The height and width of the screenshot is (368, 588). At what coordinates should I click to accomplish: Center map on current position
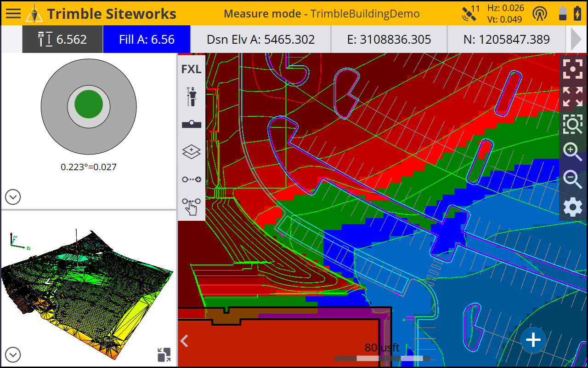(x=573, y=69)
